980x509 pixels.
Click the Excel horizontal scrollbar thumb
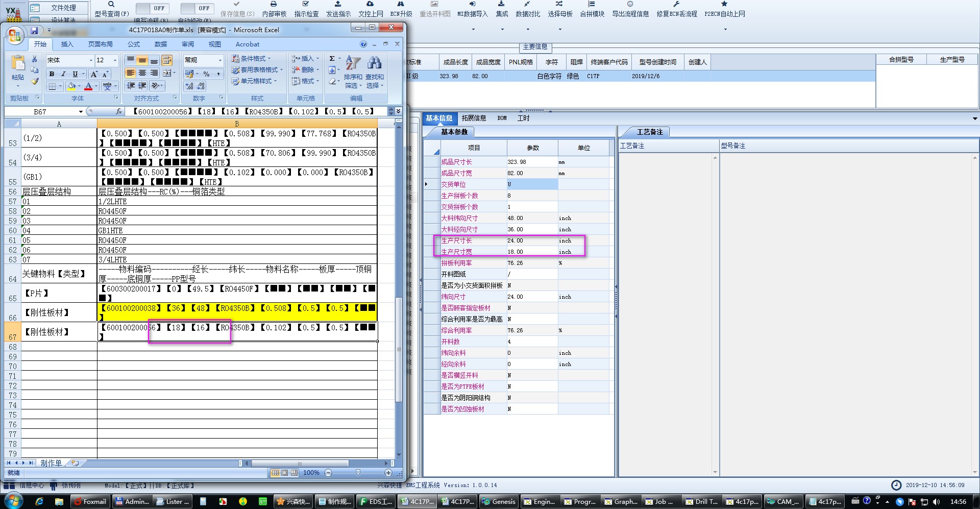coord(300,463)
